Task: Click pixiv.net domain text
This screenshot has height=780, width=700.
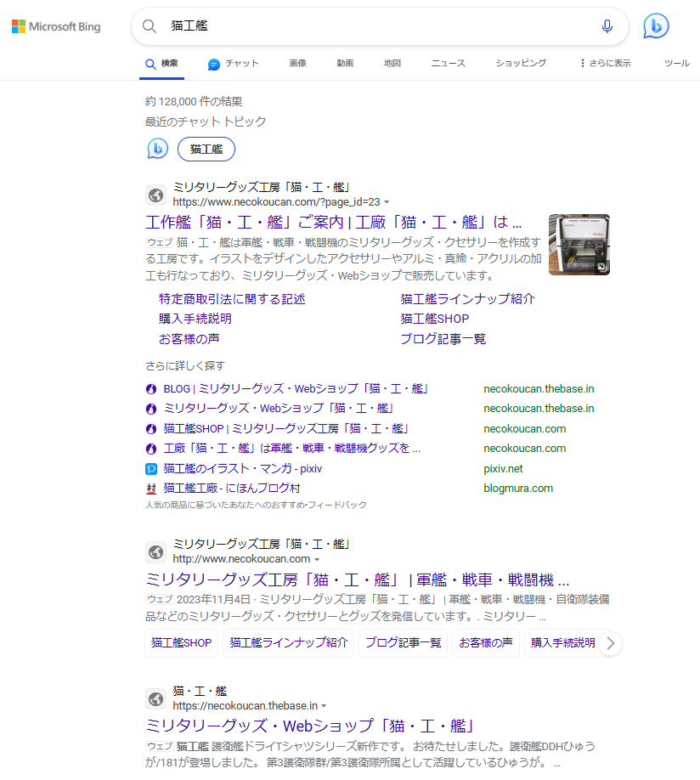Action: (x=503, y=469)
